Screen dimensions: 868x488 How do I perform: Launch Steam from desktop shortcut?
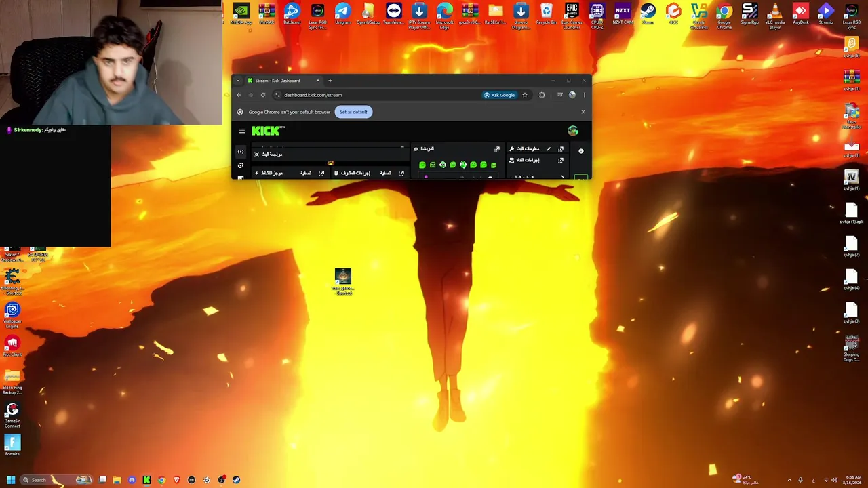pos(648,15)
